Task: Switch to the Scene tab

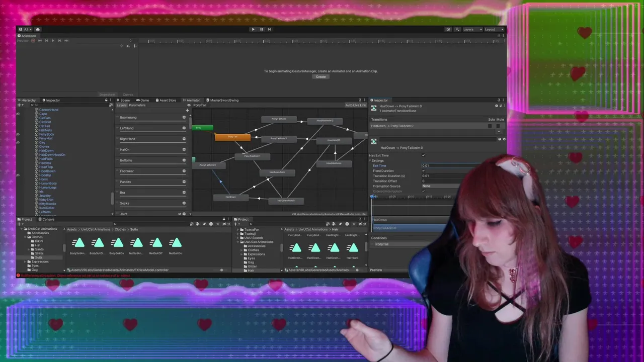Action: (x=123, y=100)
